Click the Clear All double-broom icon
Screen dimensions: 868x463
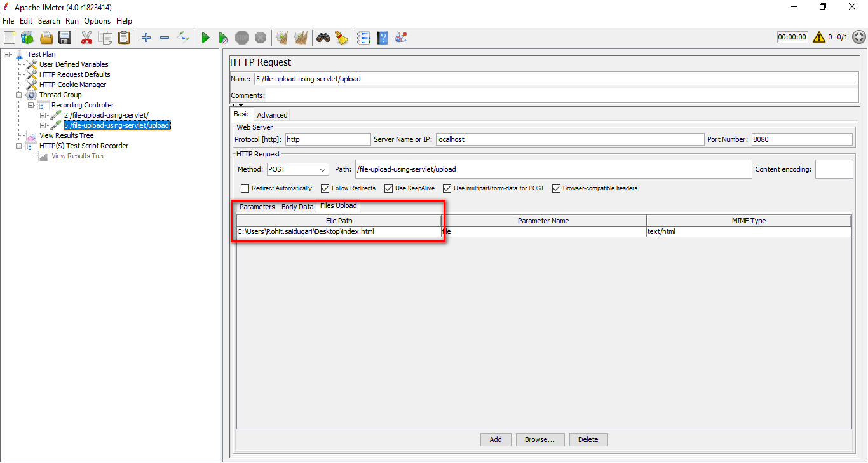tap(301, 38)
